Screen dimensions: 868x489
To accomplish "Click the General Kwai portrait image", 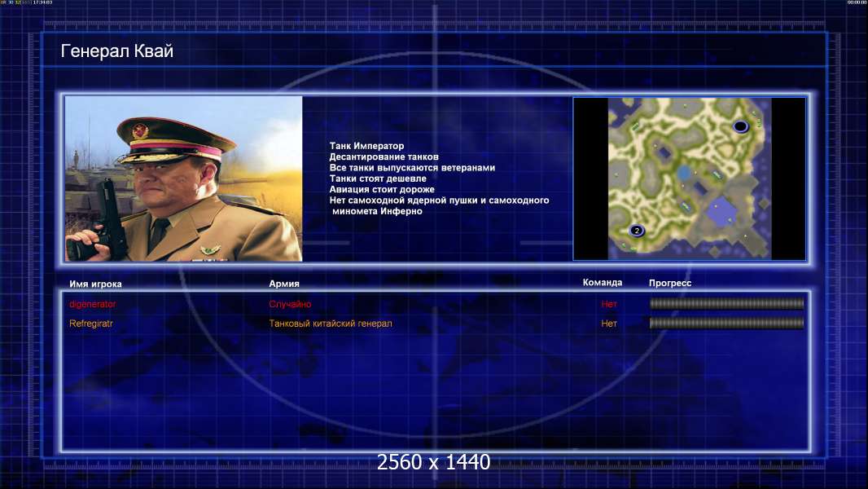I will [x=184, y=178].
